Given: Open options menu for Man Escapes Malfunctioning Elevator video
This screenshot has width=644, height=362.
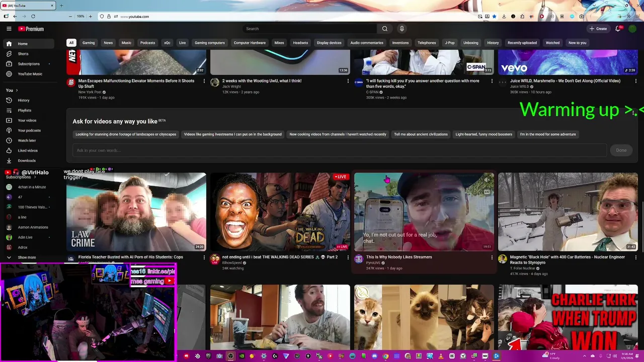Looking at the screenshot, I should tap(204, 81).
